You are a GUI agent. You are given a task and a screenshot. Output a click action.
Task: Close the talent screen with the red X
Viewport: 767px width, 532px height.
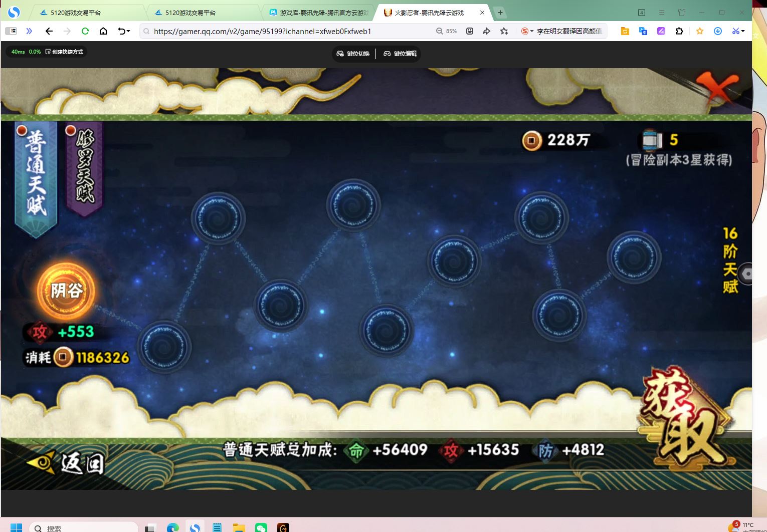pos(718,89)
